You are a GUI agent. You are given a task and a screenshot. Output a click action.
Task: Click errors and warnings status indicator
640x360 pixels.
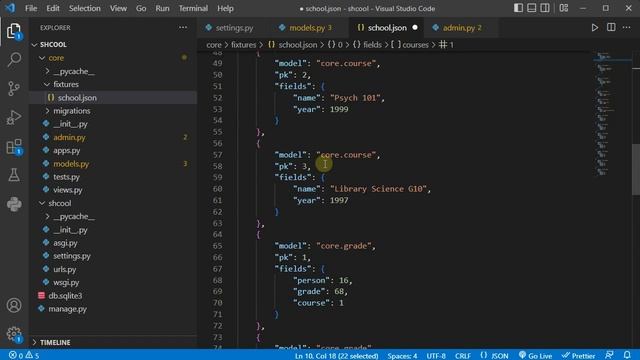(x=24, y=356)
